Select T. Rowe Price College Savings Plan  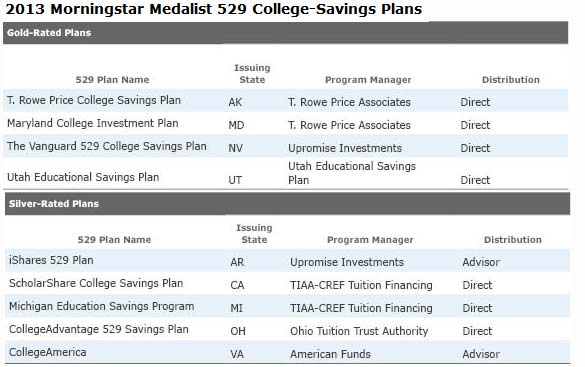[x=94, y=100]
